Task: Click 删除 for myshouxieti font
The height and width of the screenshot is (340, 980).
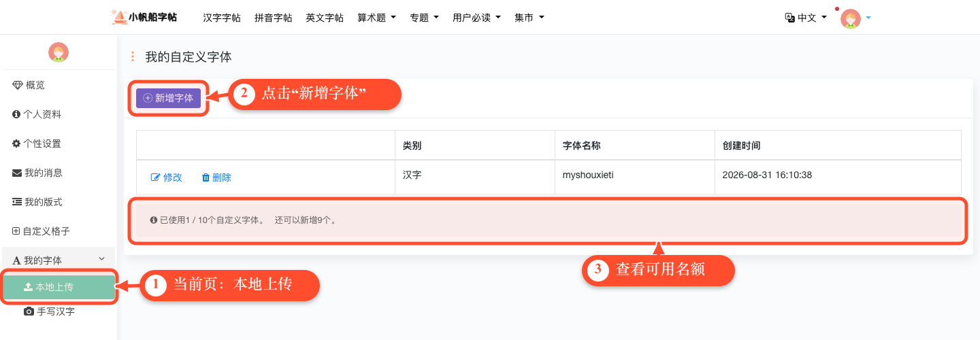Action: pyautogui.click(x=216, y=177)
